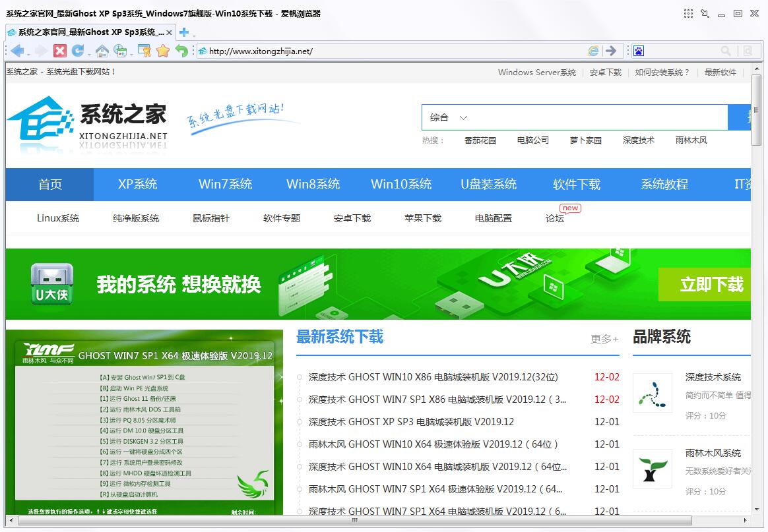Click the Refresh page icon

point(78,51)
